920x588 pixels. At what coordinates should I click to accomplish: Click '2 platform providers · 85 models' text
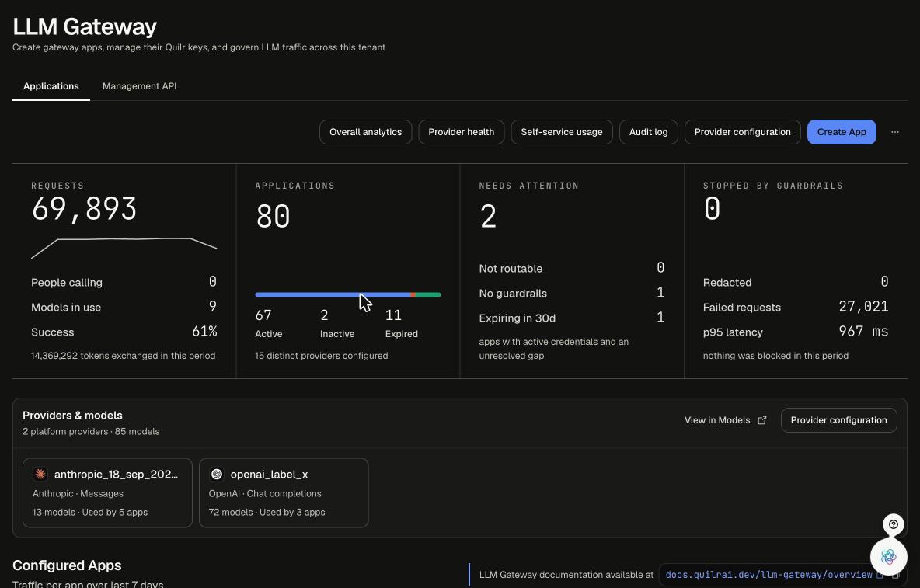[x=91, y=431]
